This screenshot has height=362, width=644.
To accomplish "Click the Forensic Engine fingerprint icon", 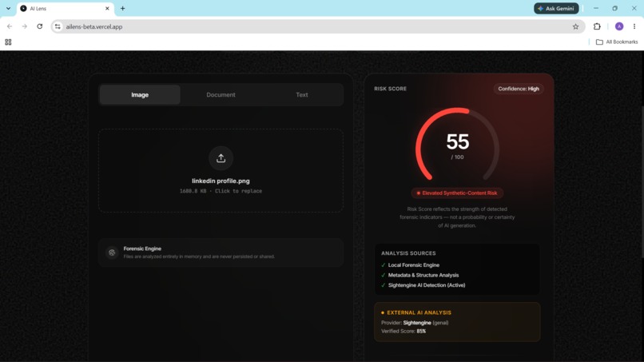I will 112,253.
